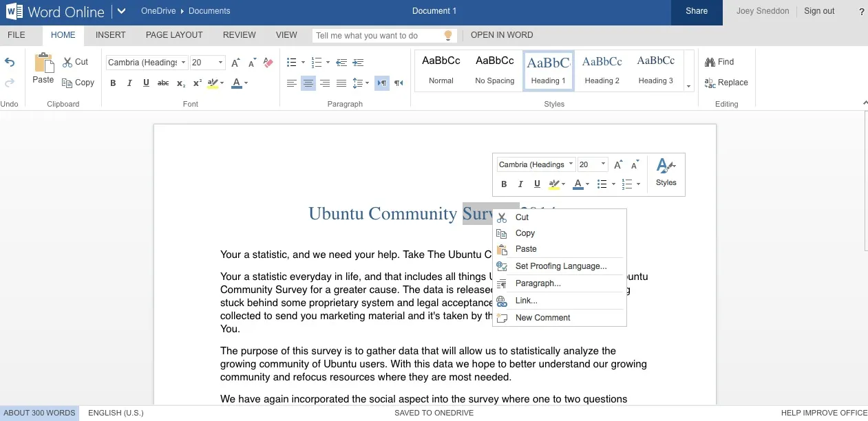Toggle justified paragraph alignment
Viewport: 868px width, 421px height.
pos(341,83)
